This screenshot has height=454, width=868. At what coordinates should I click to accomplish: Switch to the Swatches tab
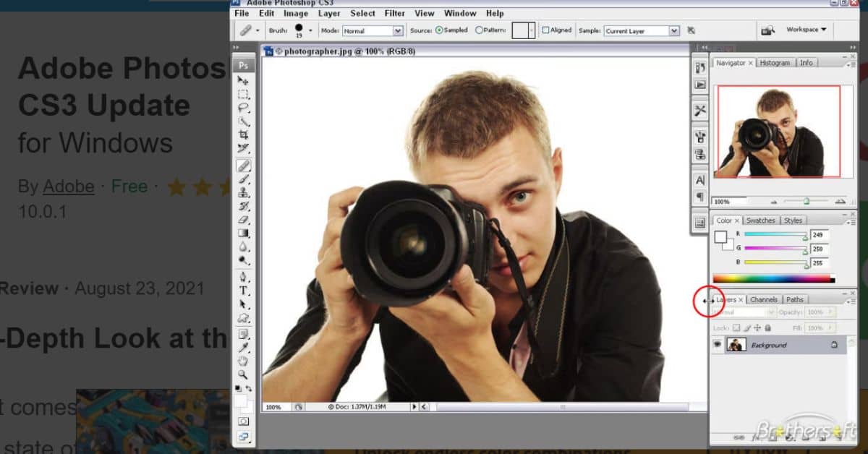click(x=760, y=220)
